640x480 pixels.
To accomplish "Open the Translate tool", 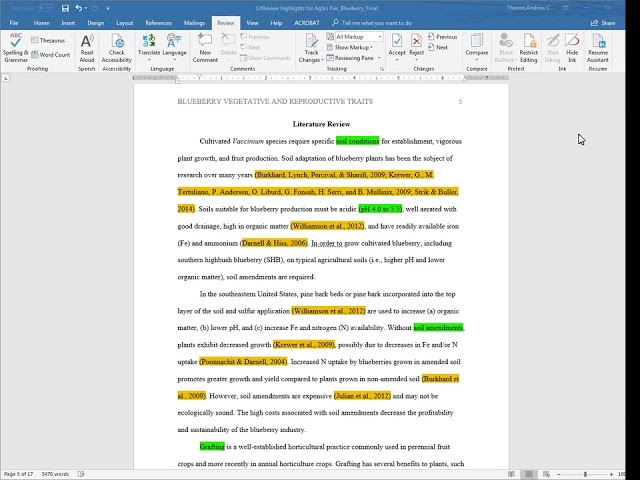I will (149, 48).
